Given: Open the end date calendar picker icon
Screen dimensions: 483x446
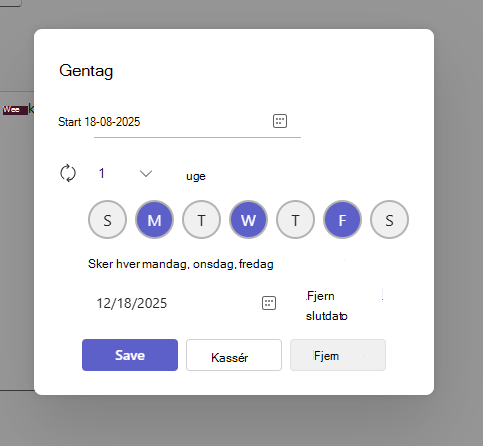Looking at the screenshot, I should [269, 303].
